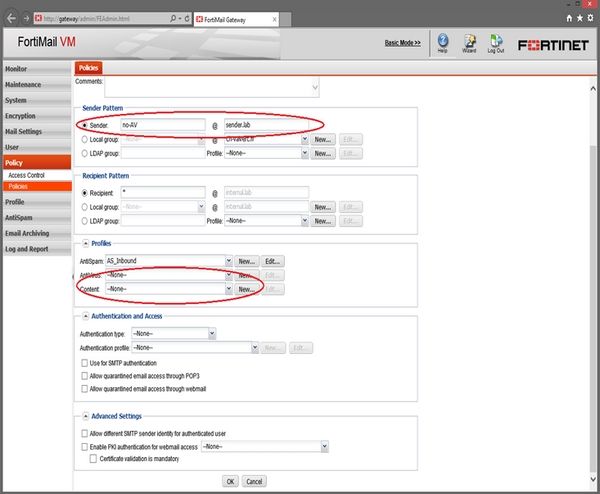Open Authentication profile dropdown
This screenshot has width=600, height=494.
(x=255, y=347)
